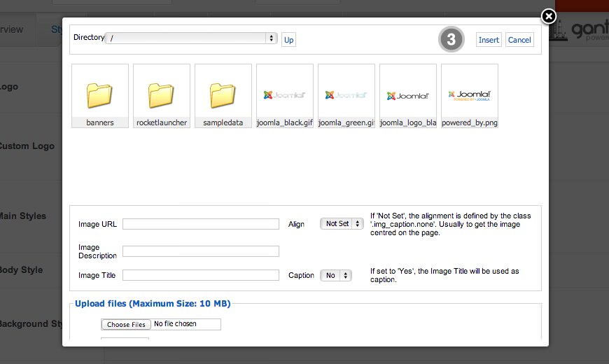Screen dimensions: 609x364
Task: Close the modal with the X icon
Action: (548, 16)
